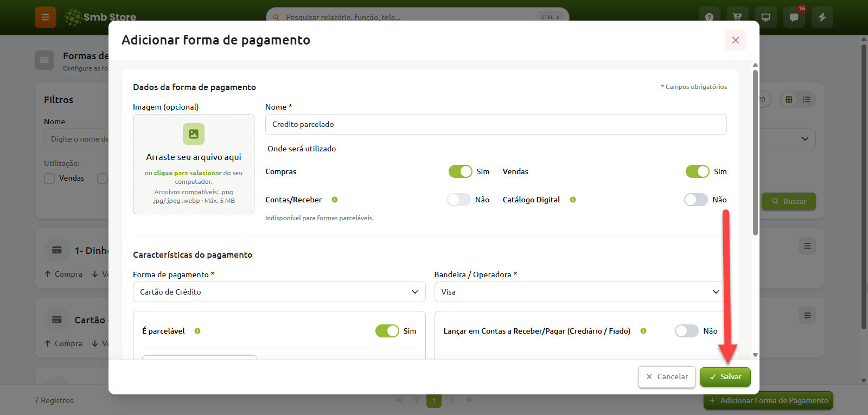This screenshot has height=415, width=868.
Task: Open options menu for the Dinheiro card
Action: 807,246
